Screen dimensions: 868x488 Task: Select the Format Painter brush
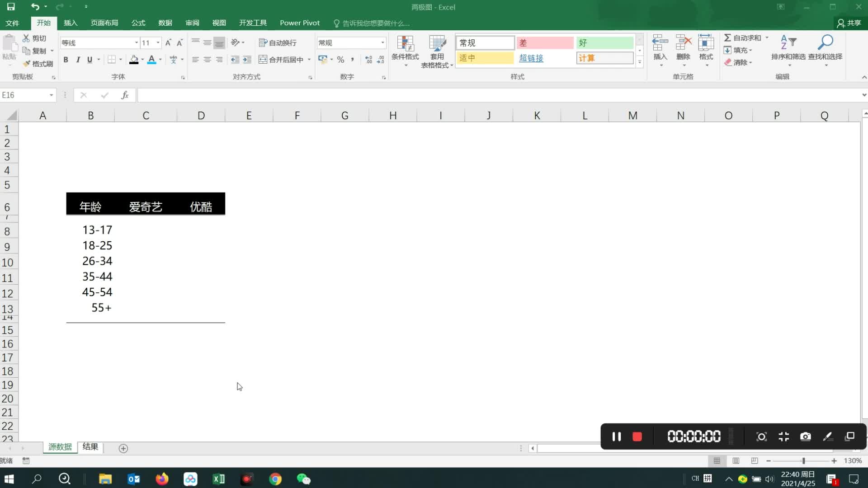pyautogui.click(x=26, y=64)
